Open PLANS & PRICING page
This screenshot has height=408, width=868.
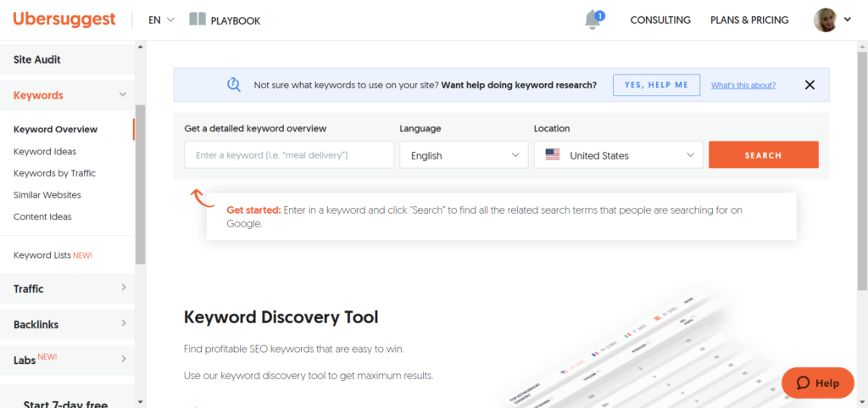tap(749, 20)
